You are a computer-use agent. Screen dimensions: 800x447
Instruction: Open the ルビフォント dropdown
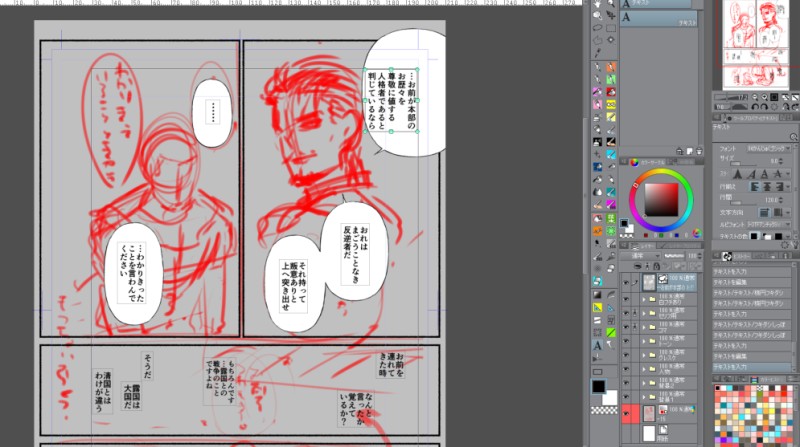tap(769, 224)
